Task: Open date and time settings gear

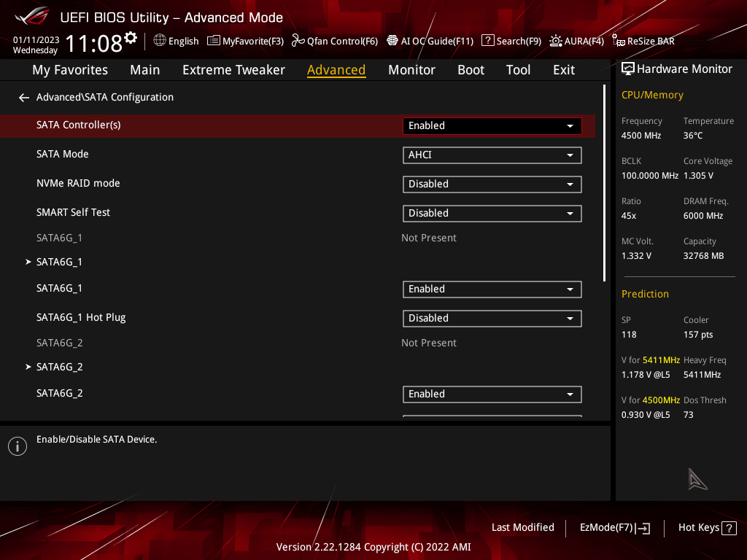Action: pyautogui.click(x=131, y=38)
